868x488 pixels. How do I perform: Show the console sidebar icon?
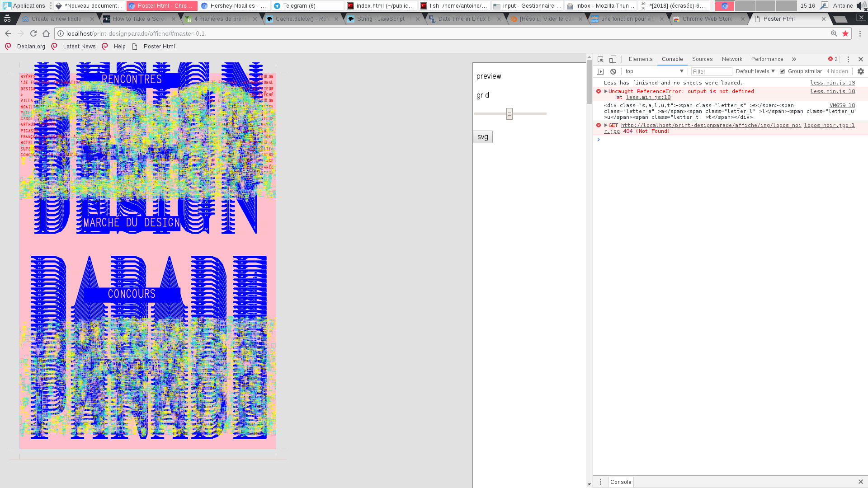(x=600, y=71)
